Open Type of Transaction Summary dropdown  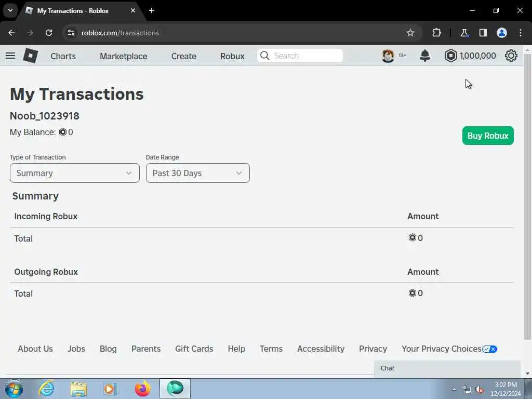click(x=75, y=173)
